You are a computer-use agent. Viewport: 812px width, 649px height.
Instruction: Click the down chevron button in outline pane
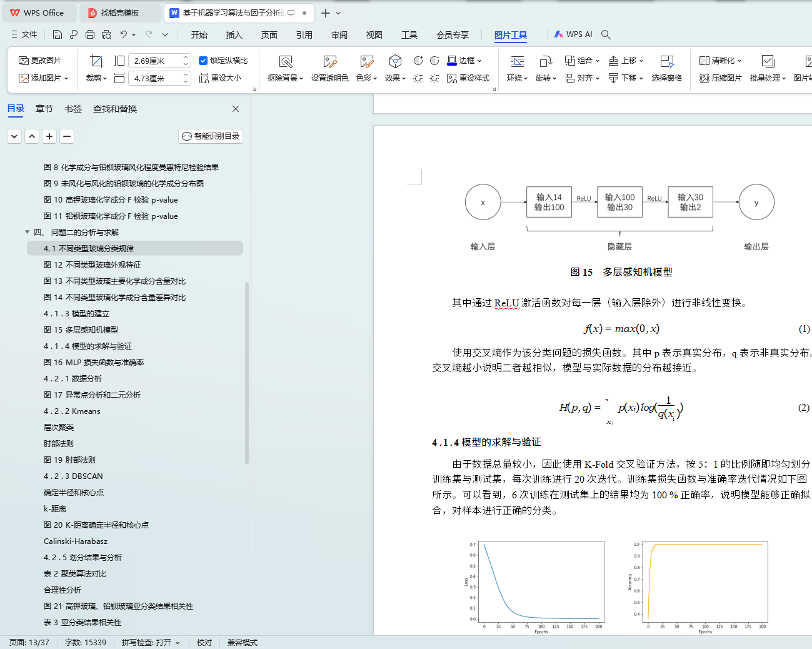point(14,136)
